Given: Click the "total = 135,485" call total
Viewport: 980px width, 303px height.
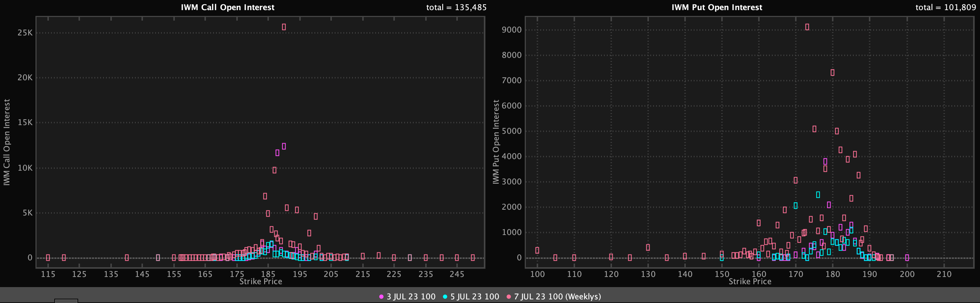Looking at the screenshot, I should click(456, 7).
